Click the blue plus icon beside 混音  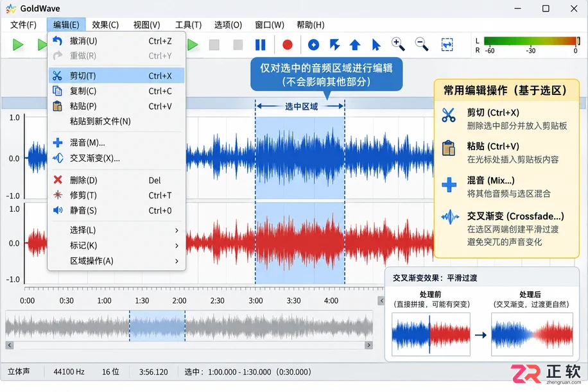click(58, 143)
